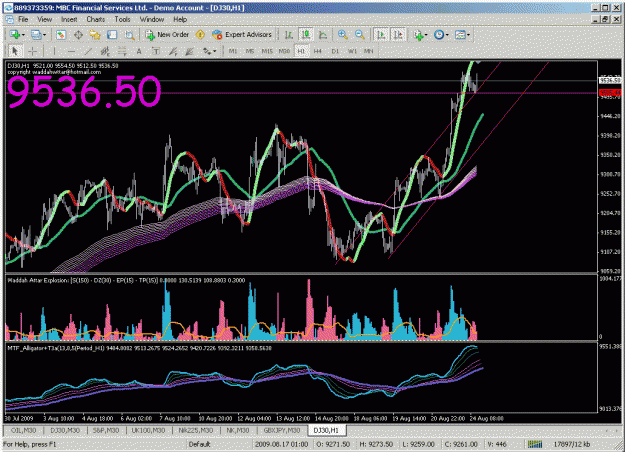625x452 pixels.
Task: Select the Draw Vertical Line tool
Action: click(x=54, y=51)
